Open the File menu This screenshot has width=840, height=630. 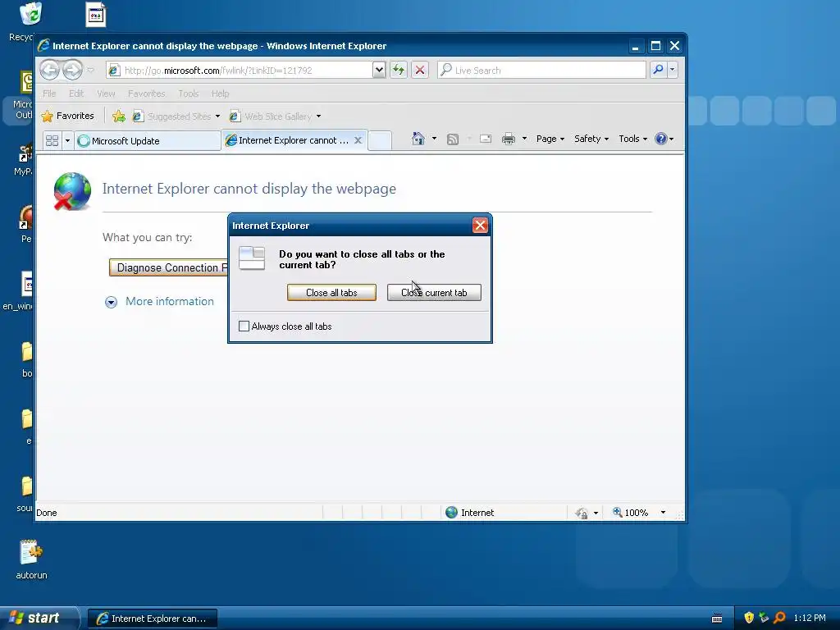point(49,94)
